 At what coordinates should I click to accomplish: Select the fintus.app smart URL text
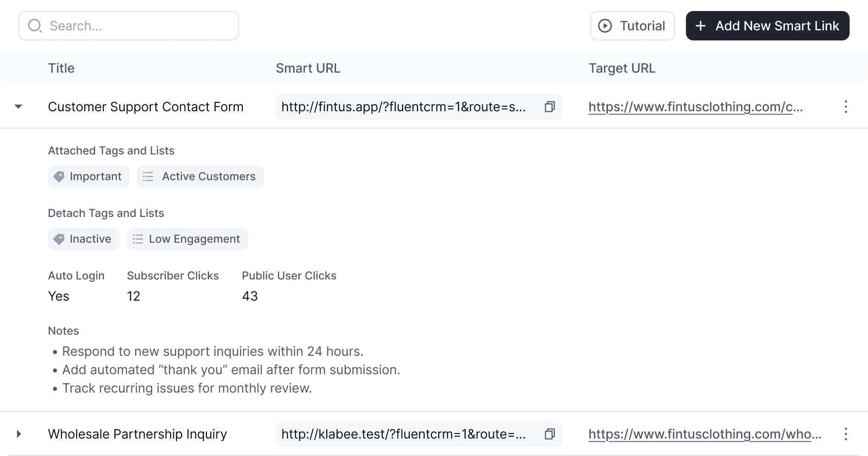point(404,107)
